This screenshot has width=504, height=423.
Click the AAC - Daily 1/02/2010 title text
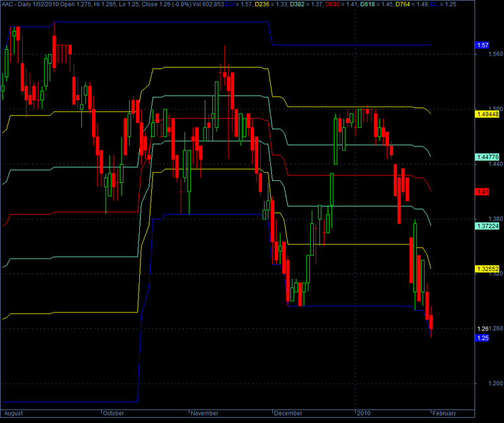tap(31, 4)
